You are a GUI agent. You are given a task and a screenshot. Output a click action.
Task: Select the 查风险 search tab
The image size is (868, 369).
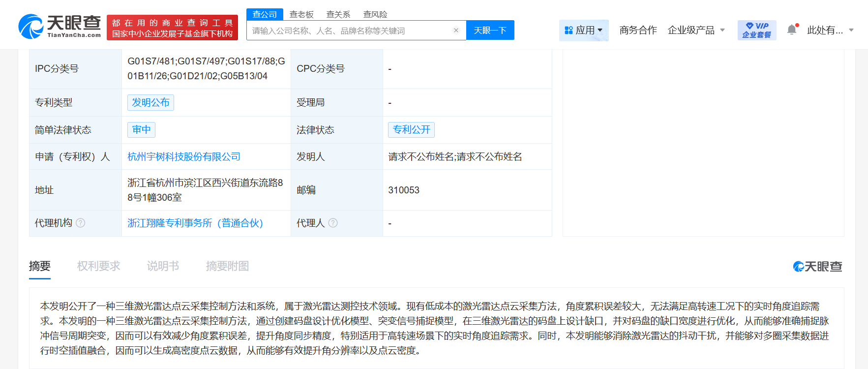tap(375, 14)
